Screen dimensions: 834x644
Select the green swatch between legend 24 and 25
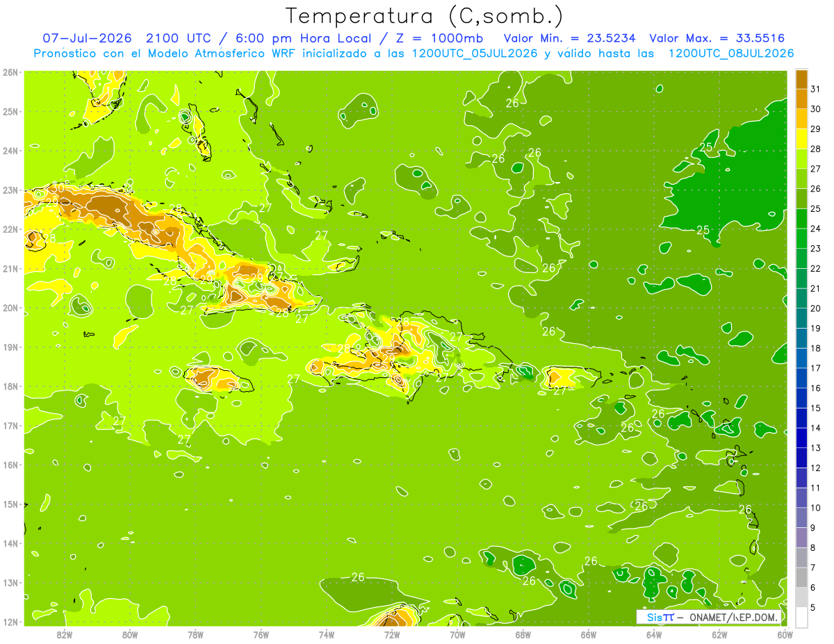pos(802,218)
